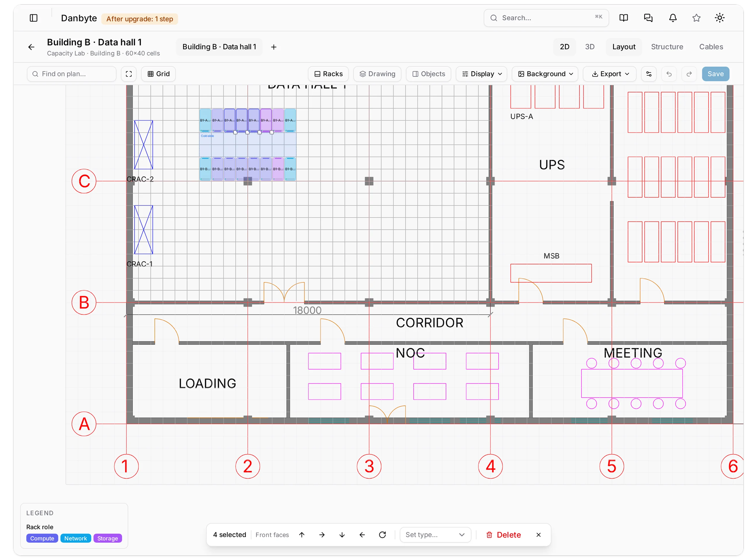Open the documentation book icon
Image resolution: width=748 pixels, height=560 pixels.
[623, 18]
